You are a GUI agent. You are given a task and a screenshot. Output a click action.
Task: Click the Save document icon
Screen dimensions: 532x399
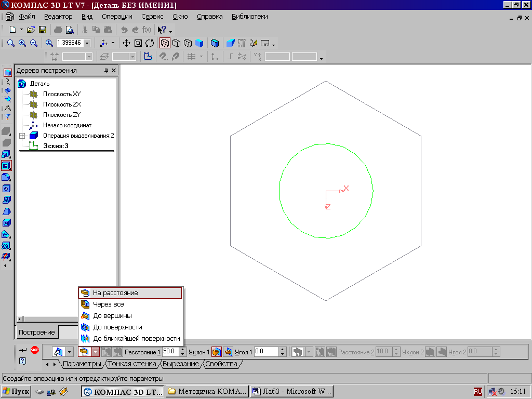pos(43,30)
